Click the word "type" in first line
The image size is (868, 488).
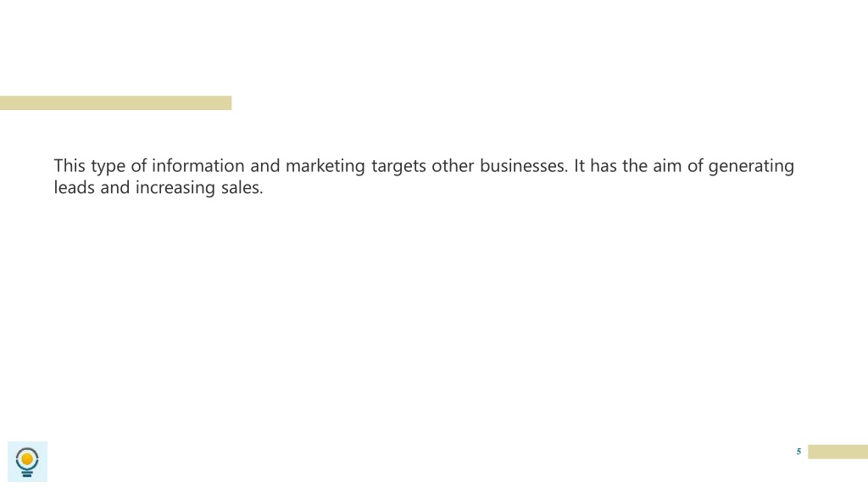point(108,167)
